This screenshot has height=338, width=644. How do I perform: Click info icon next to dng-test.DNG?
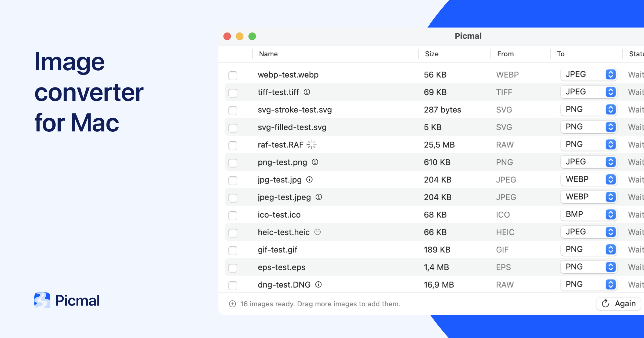point(319,284)
